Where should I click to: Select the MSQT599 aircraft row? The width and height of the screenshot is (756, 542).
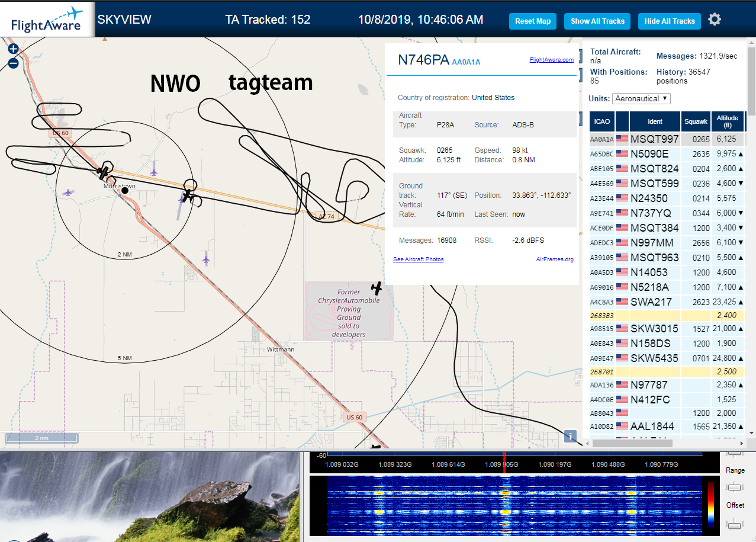[x=667, y=184]
